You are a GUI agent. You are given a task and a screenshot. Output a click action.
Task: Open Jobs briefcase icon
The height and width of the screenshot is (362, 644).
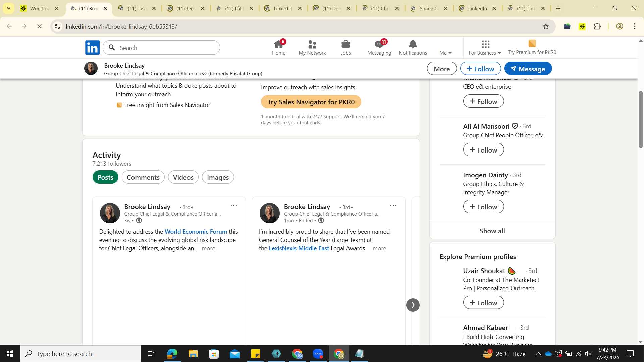[x=345, y=47]
